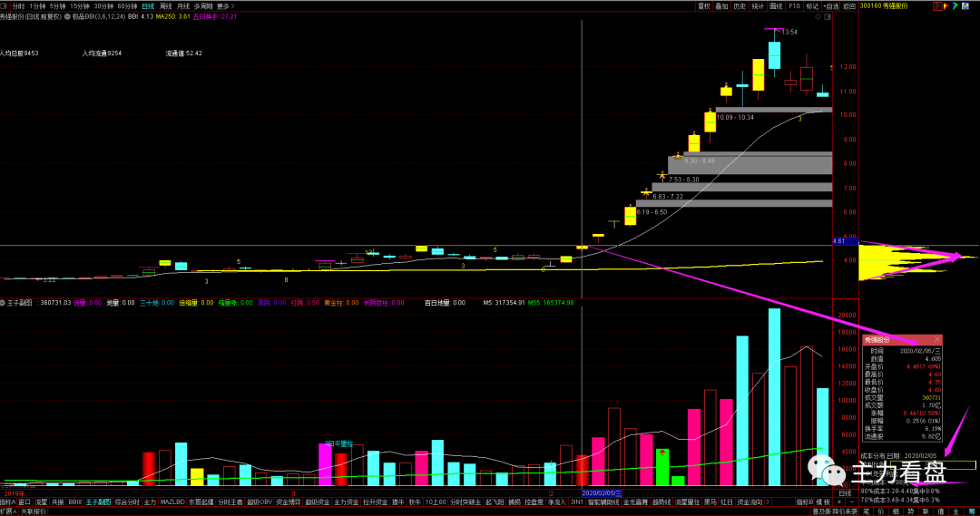This screenshot has width=980, height=516.
Task: Open the settings circle next to 极品BBI
Action: pos(67,17)
